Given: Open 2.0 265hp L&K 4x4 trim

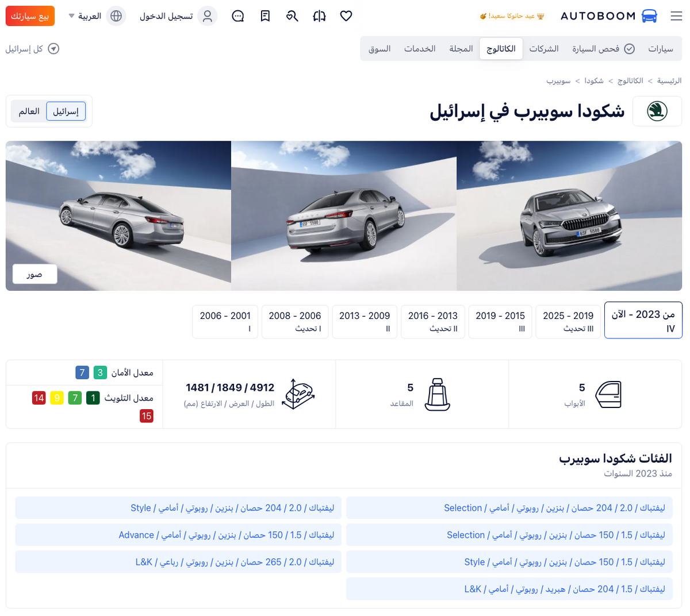Looking at the screenshot, I should (178, 562).
